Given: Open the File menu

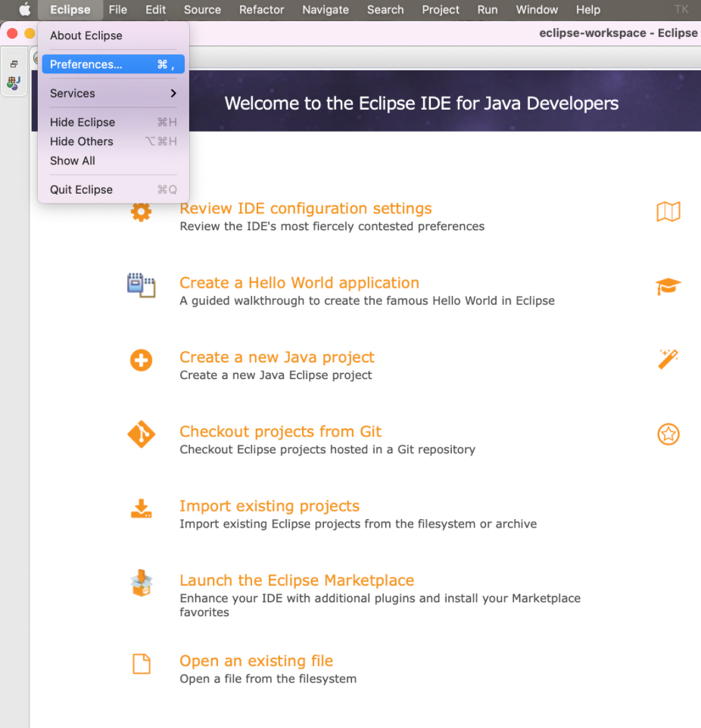Looking at the screenshot, I should click(118, 10).
